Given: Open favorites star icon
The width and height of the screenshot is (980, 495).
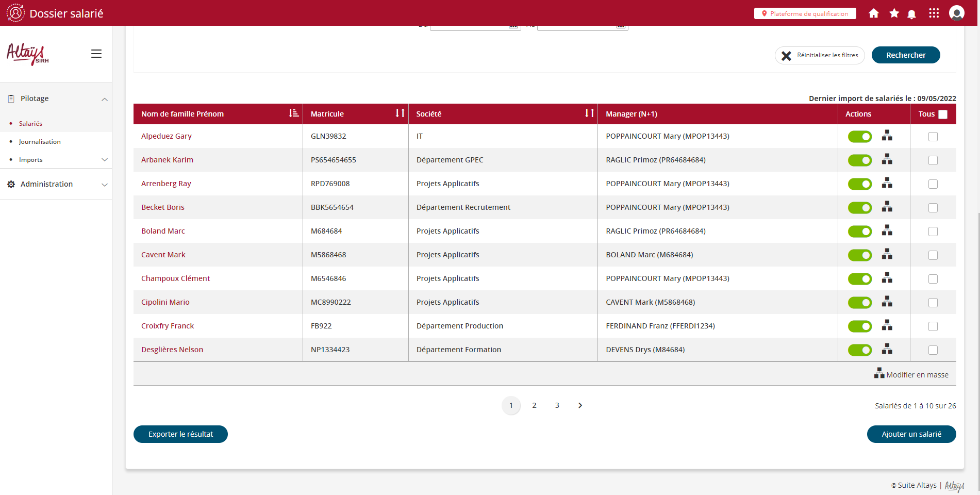Looking at the screenshot, I should tap(894, 13).
